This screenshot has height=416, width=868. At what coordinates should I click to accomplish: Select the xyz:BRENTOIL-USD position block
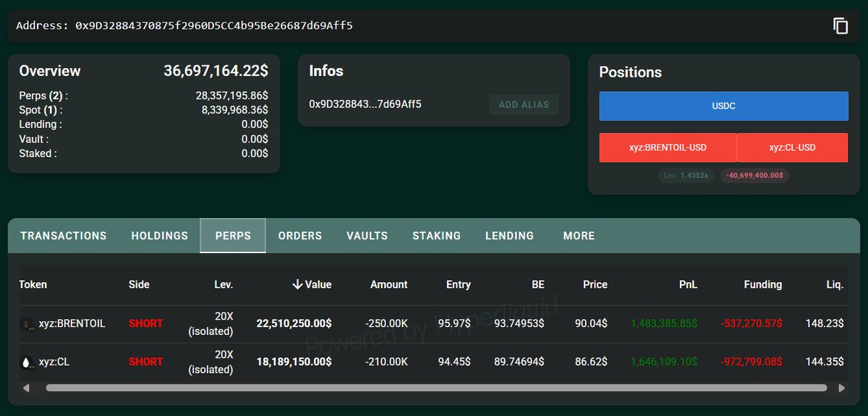click(x=668, y=148)
